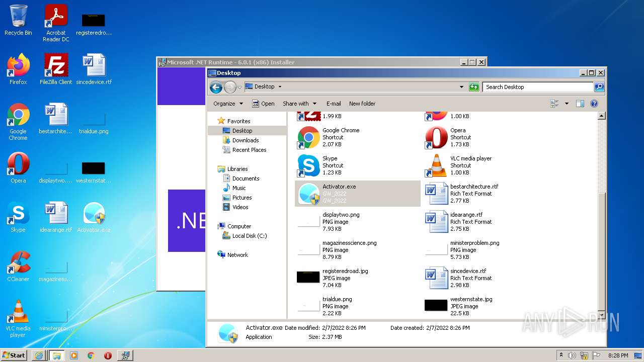Image resolution: width=644 pixels, height=362 pixels.
Task: Open Internet Explorer from taskbar
Action: point(39,355)
